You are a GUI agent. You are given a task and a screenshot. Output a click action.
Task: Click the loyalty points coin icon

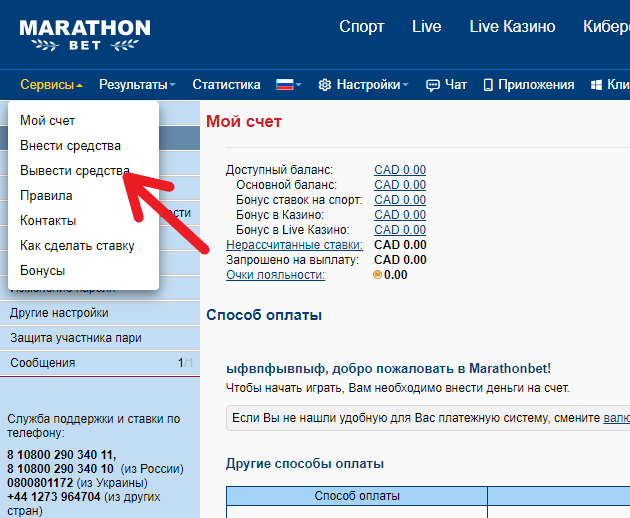(377, 275)
